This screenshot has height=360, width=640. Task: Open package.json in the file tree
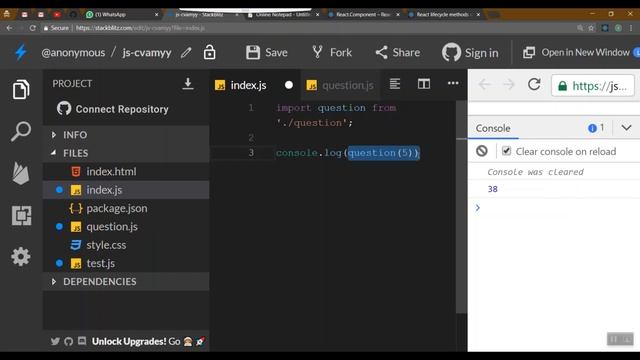coord(126,208)
